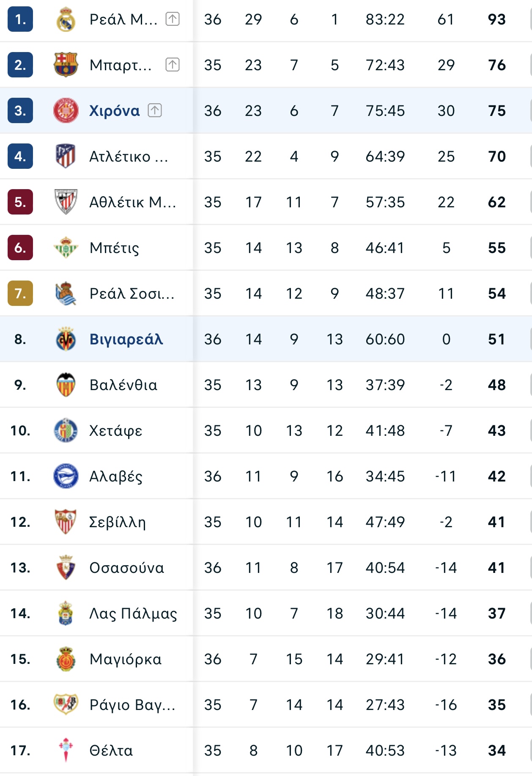Viewport: 532px width, 776px height.
Task: Tap the gold rank 7 badge
Action: 20,293
